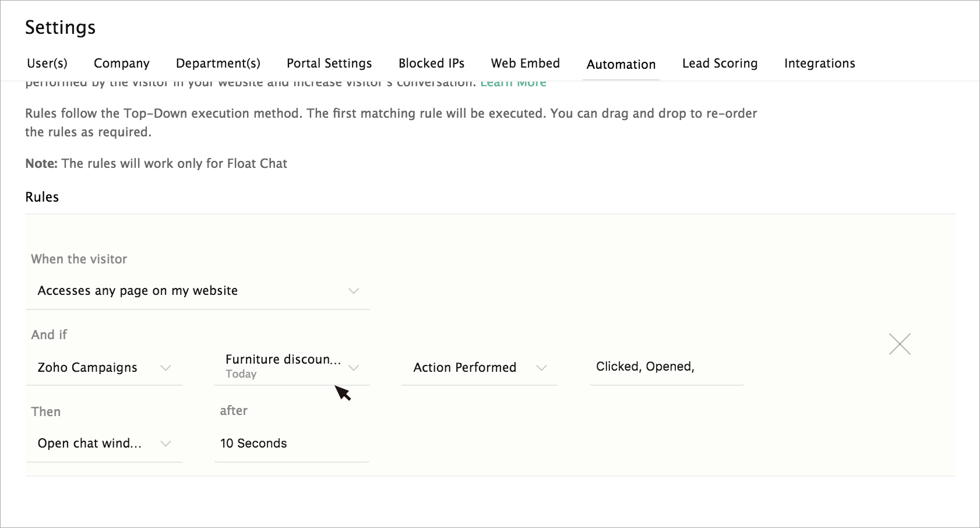
Task: Go to the Portal Settings tab
Action: [x=329, y=64]
